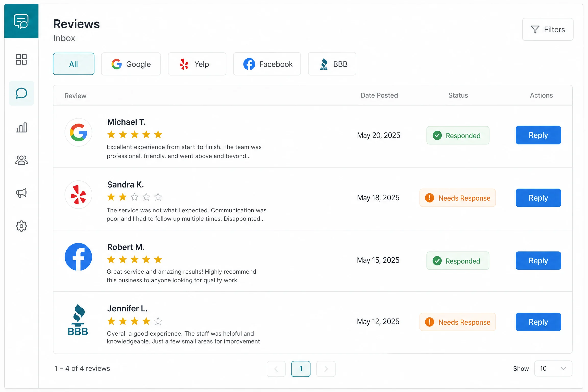This screenshot has height=392, width=588.
Task: Open the Show 10 per page dropdown
Action: click(x=553, y=369)
